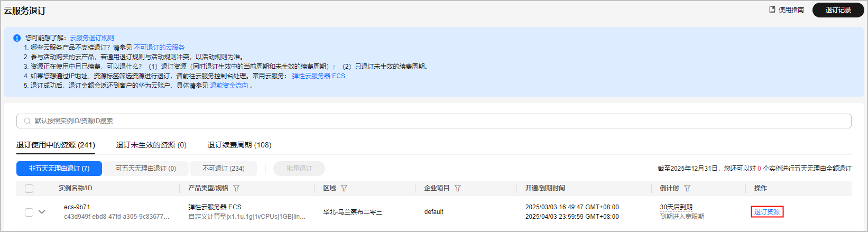
Task: Filter the 区域 column
Action: point(344,188)
